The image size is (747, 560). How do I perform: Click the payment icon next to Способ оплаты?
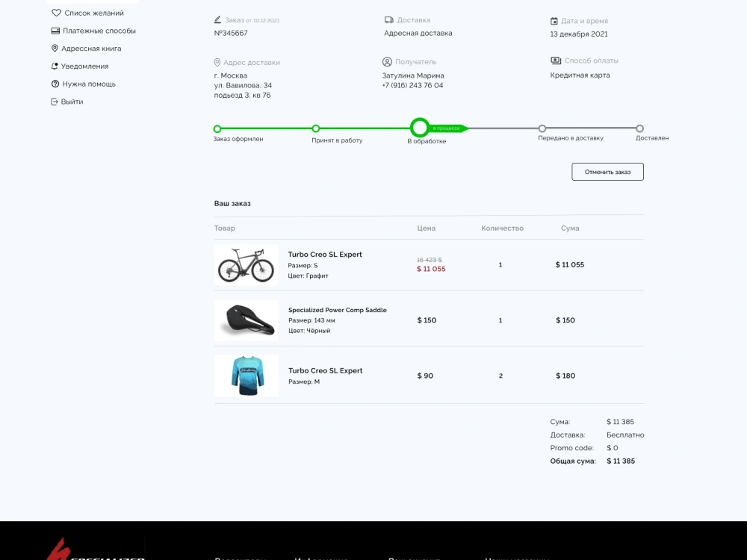pos(556,60)
